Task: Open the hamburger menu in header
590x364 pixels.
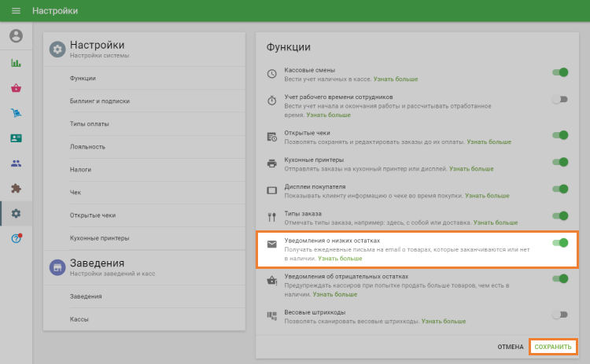Action: tap(16, 11)
